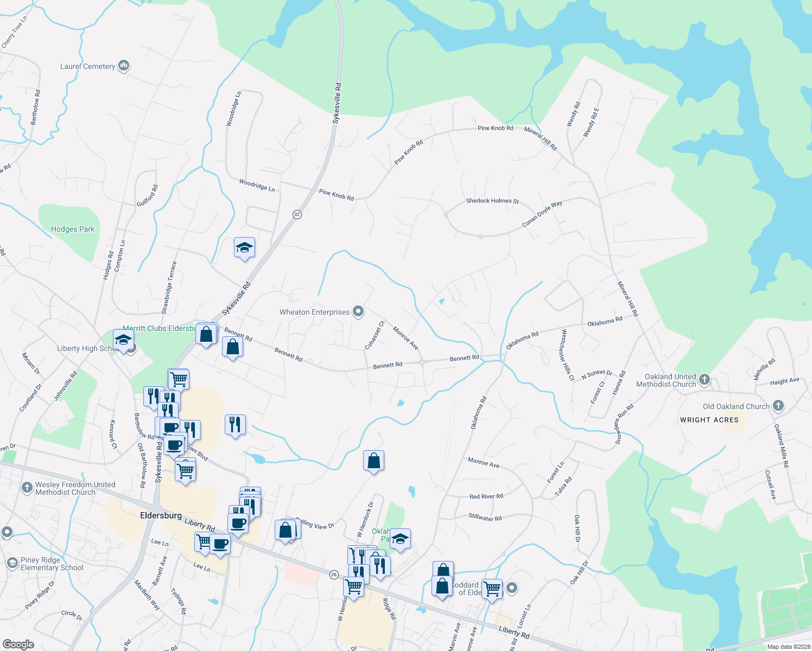Click the WRIGHT ACRES neighborhood label
Screen dimensions: 812x651
(709, 420)
